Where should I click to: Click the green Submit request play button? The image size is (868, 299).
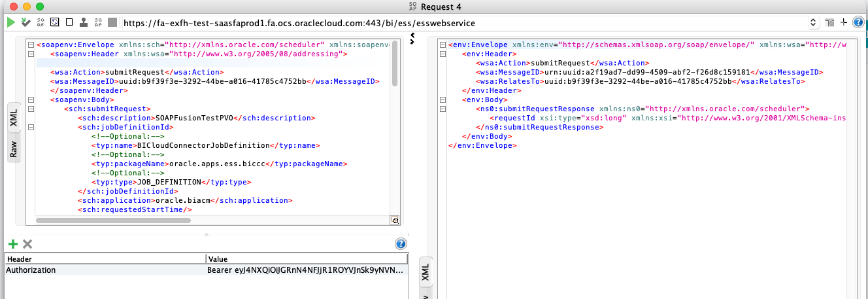pyautogui.click(x=10, y=22)
